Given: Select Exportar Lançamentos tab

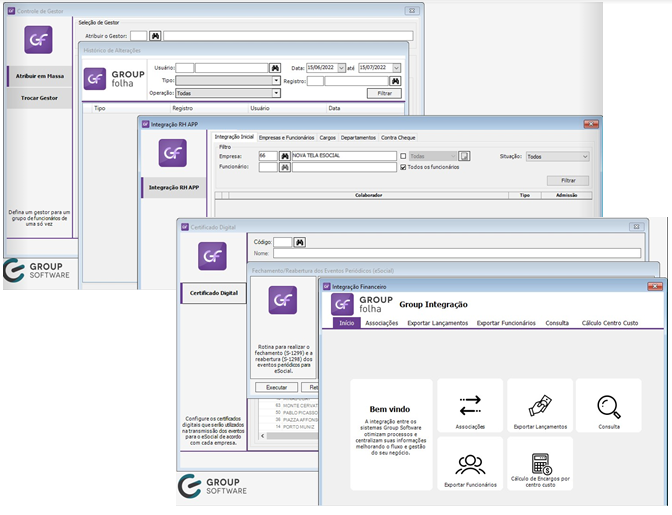Looking at the screenshot, I should coord(438,323).
